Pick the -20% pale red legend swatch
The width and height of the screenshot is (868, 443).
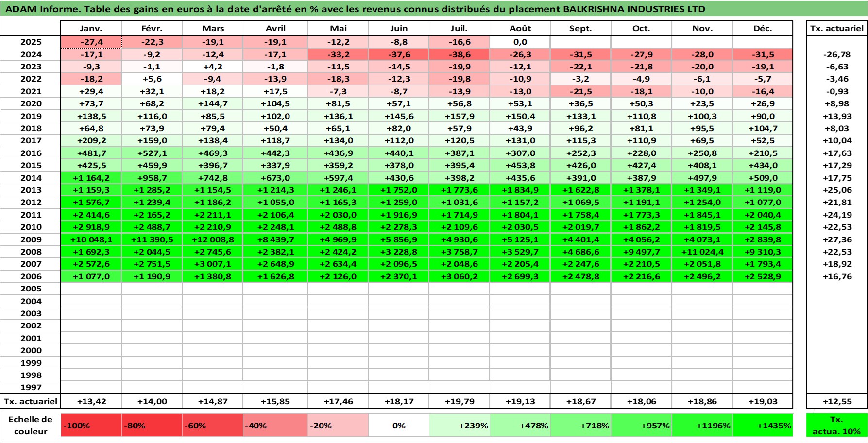tap(338, 426)
